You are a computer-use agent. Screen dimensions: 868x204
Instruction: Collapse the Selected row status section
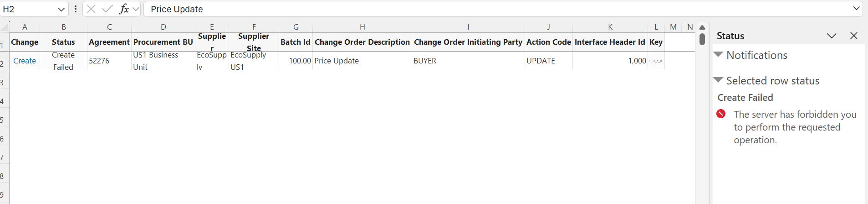pyautogui.click(x=718, y=80)
